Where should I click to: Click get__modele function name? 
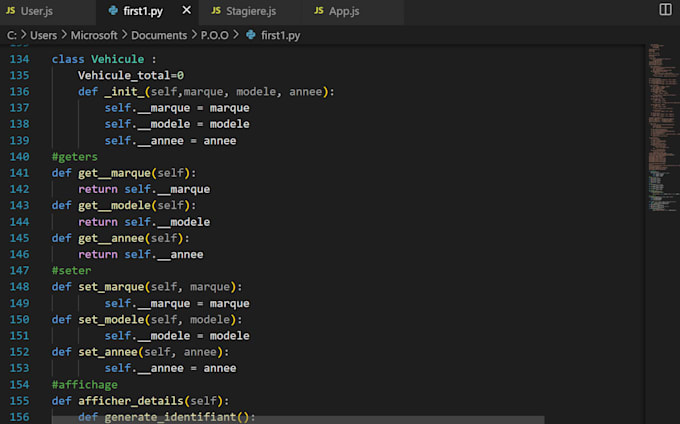click(x=114, y=205)
